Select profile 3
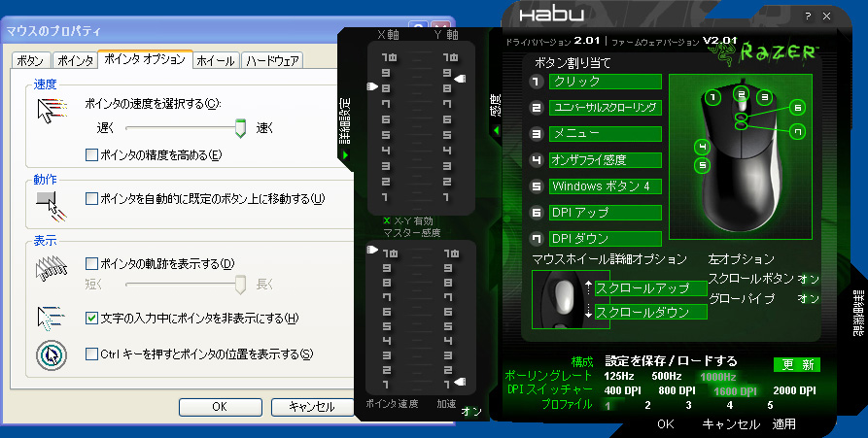Viewport: 868px width, 438px height. pos(688,405)
